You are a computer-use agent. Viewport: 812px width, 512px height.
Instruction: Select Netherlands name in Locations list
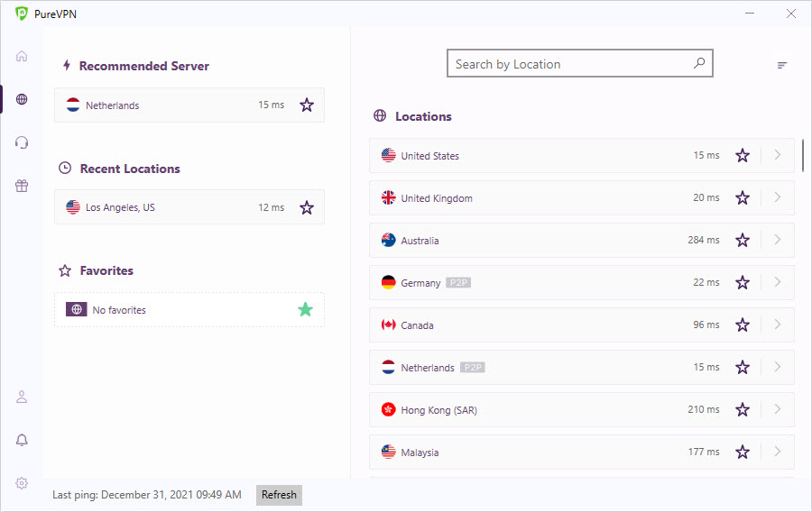coord(428,368)
